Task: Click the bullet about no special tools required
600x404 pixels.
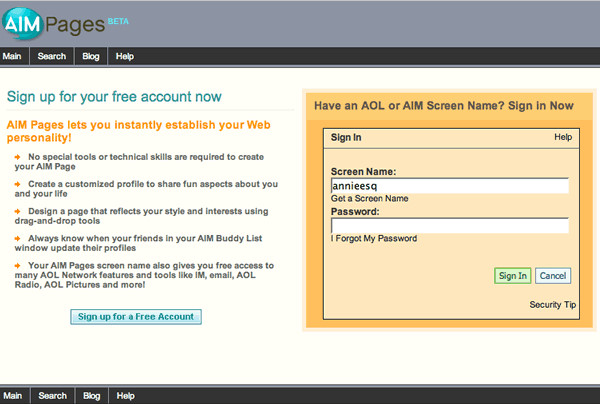Action: pyautogui.click(x=139, y=161)
